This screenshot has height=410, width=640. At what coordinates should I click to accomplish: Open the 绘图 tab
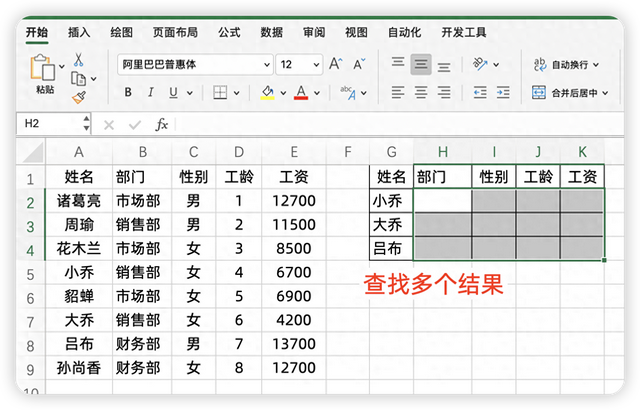click(x=122, y=32)
